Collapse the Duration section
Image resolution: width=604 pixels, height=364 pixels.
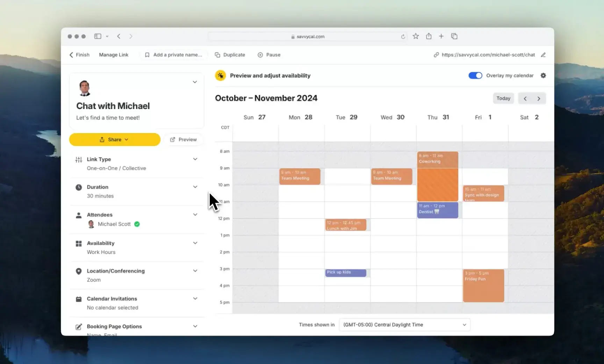[x=195, y=187]
